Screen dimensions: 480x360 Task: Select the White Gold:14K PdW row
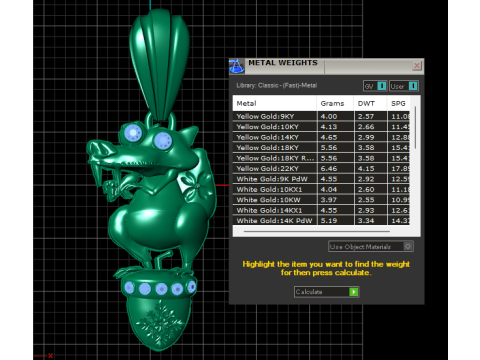point(321,220)
